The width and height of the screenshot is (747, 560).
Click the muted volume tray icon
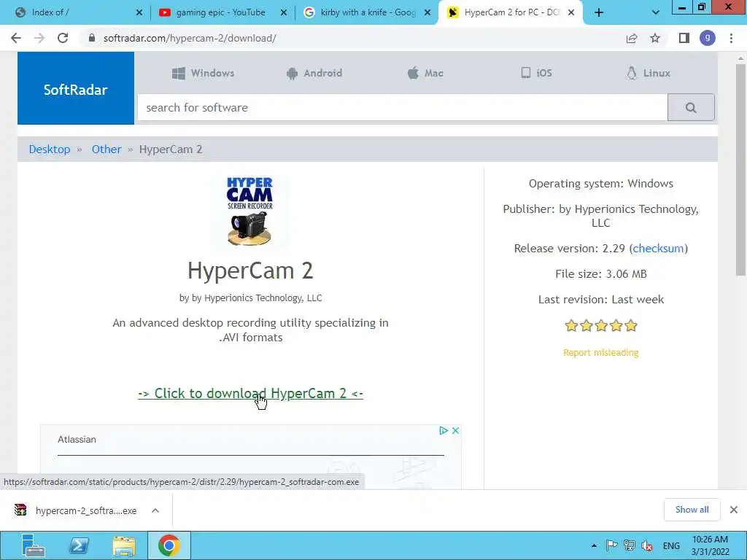pos(647,545)
